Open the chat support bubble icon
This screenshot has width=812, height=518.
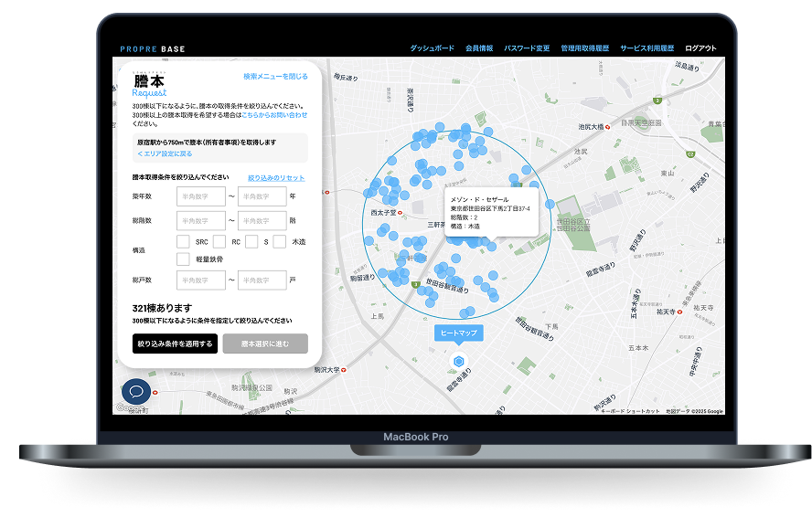point(136,392)
